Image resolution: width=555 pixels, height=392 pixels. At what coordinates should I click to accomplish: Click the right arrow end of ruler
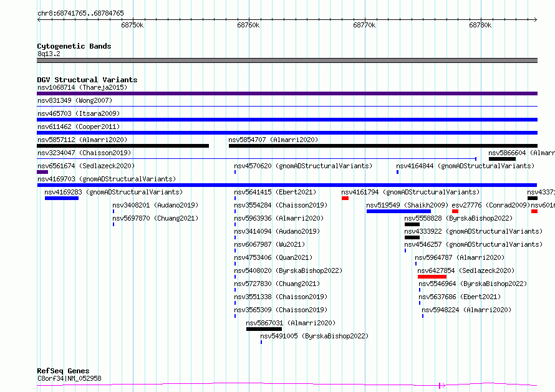point(536,19)
